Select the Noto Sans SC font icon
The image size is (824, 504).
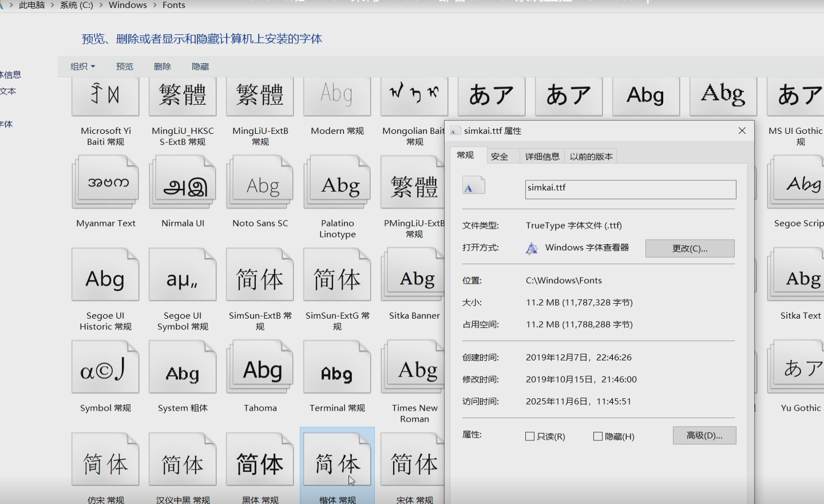pos(260,182)
